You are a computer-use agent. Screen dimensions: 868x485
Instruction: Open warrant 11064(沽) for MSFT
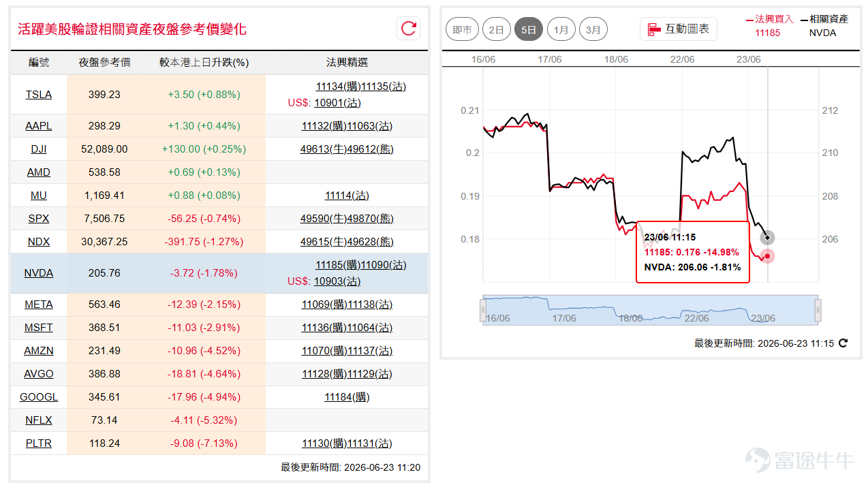pyautogui.click(x=370, y=328)
